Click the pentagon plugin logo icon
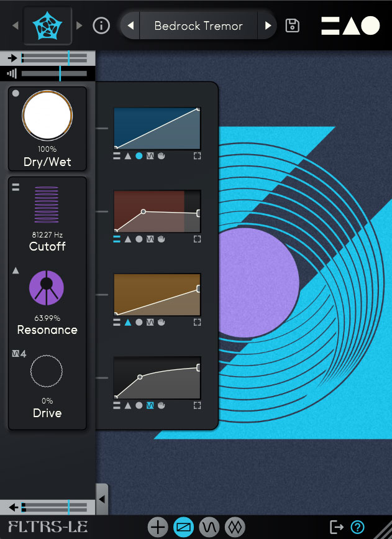The image size is (392, 539). coord(47,25)
